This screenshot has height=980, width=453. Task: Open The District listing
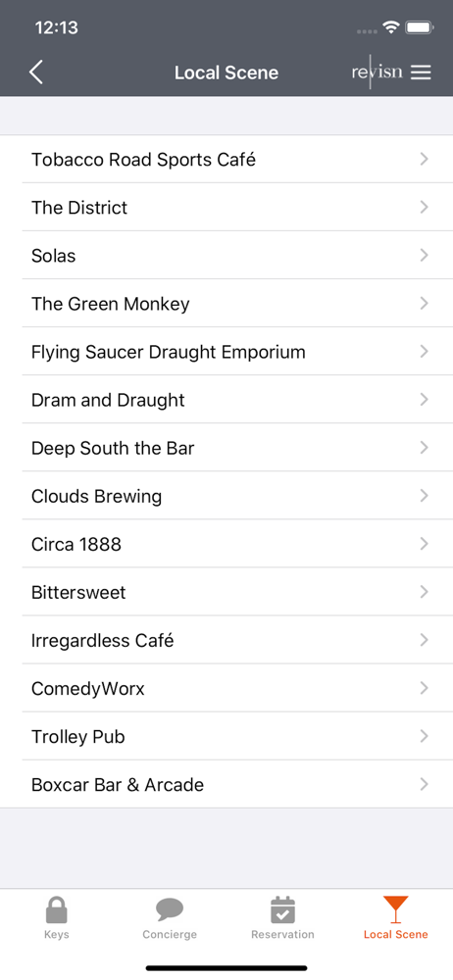click(x=226, y=208)
